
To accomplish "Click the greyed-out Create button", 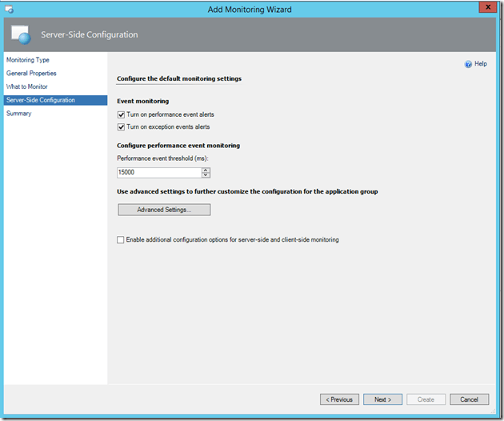I will [x=426, y=399].
